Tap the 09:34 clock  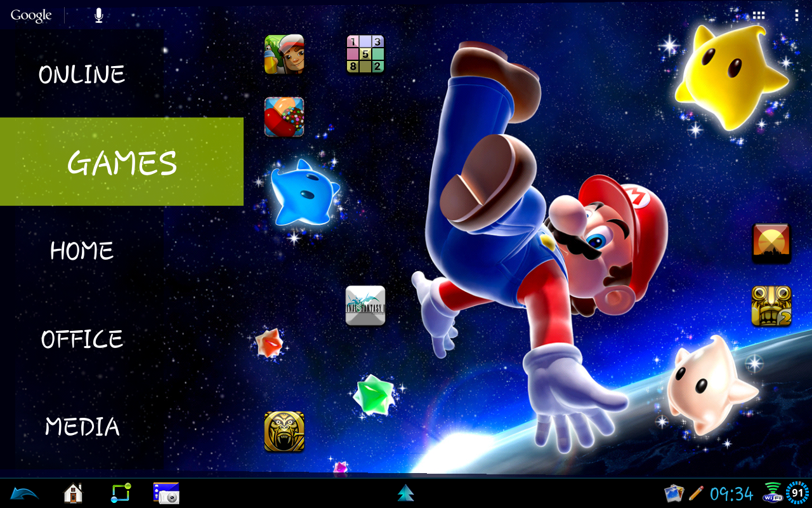(731, 493)
